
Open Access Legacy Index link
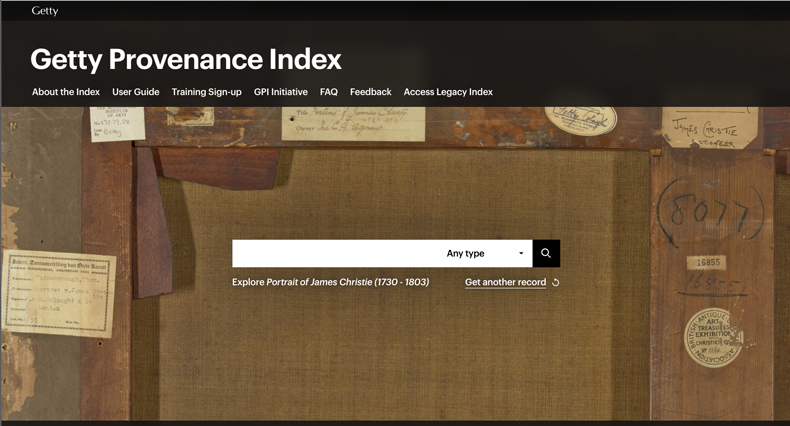tap(448, 92)
